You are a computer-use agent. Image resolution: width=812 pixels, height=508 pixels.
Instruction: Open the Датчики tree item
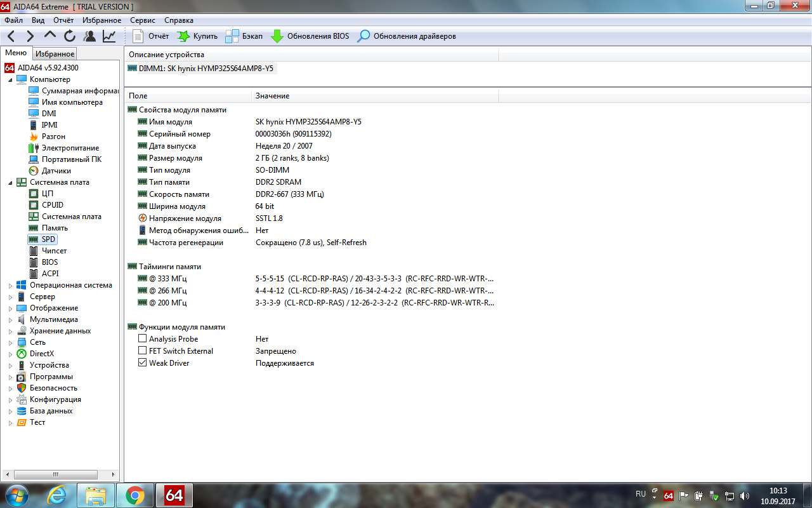pos(50,171)
